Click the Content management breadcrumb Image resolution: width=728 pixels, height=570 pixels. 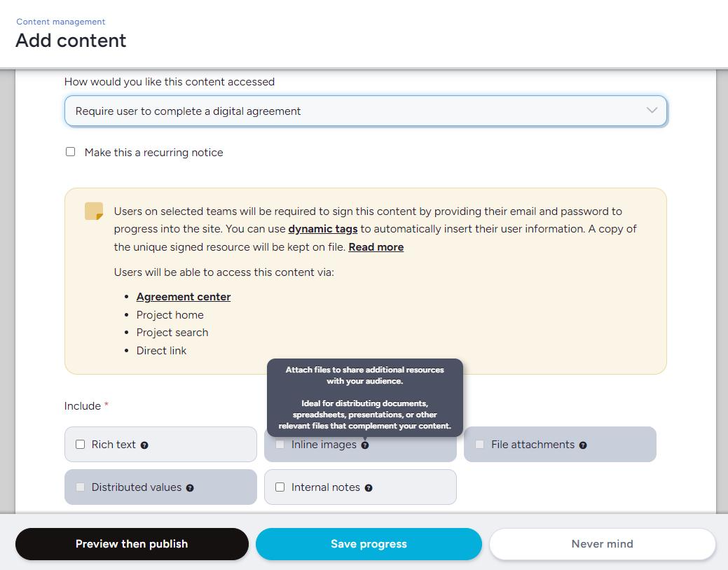coord(61,22)
